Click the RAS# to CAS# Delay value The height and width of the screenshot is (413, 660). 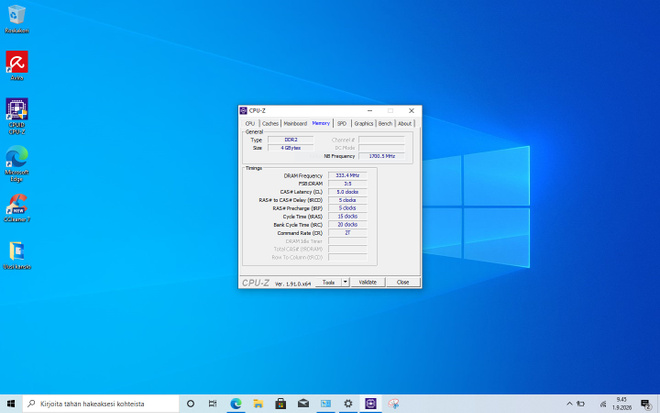[x=347, y=200]
